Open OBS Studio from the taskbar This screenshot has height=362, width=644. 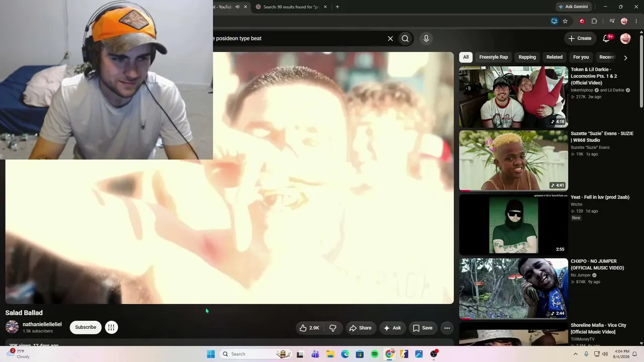(434, 354)
